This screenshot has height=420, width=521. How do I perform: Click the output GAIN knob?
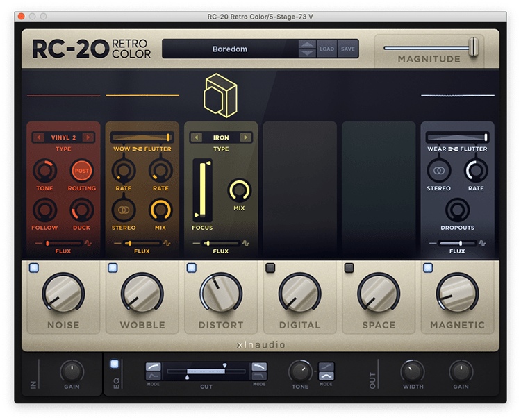tap(461, 371)
